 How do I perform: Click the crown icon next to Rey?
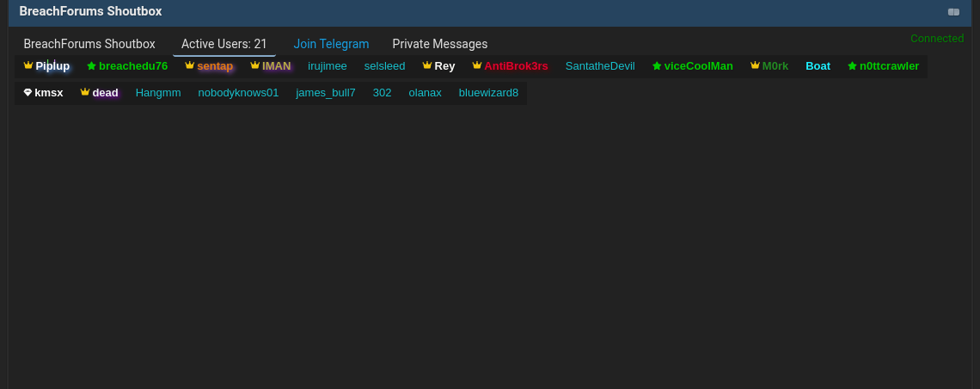[x=427, y=65]
